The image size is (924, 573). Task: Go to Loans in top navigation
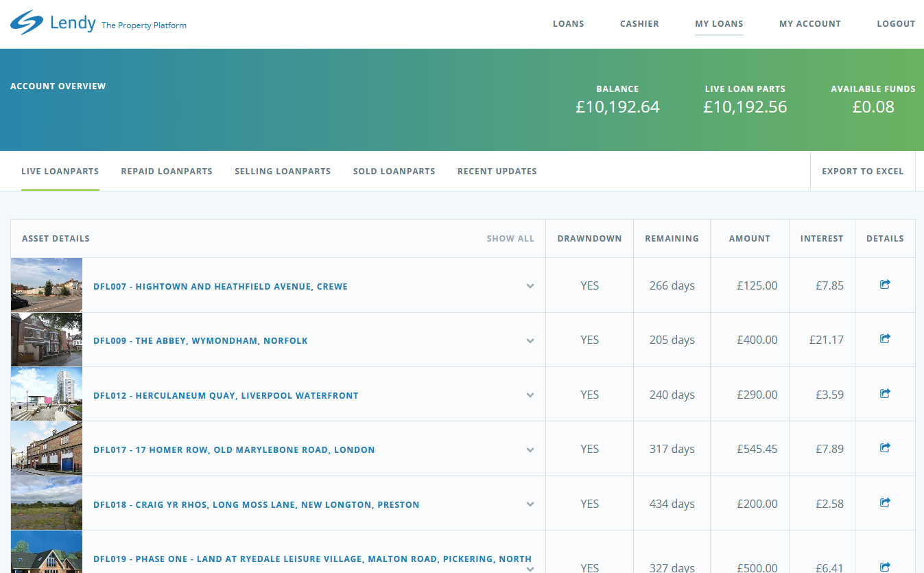point(569,24)
